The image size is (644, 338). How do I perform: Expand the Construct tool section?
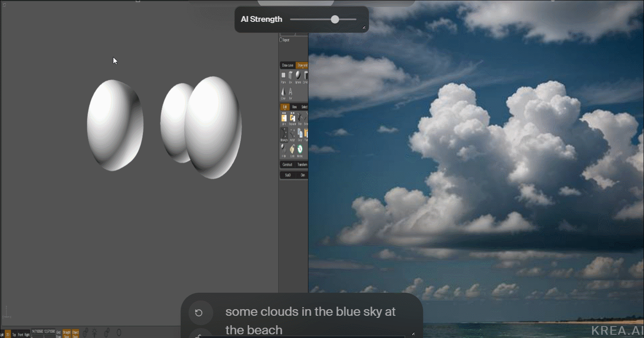pyautogui.click(x=287, y=165)
